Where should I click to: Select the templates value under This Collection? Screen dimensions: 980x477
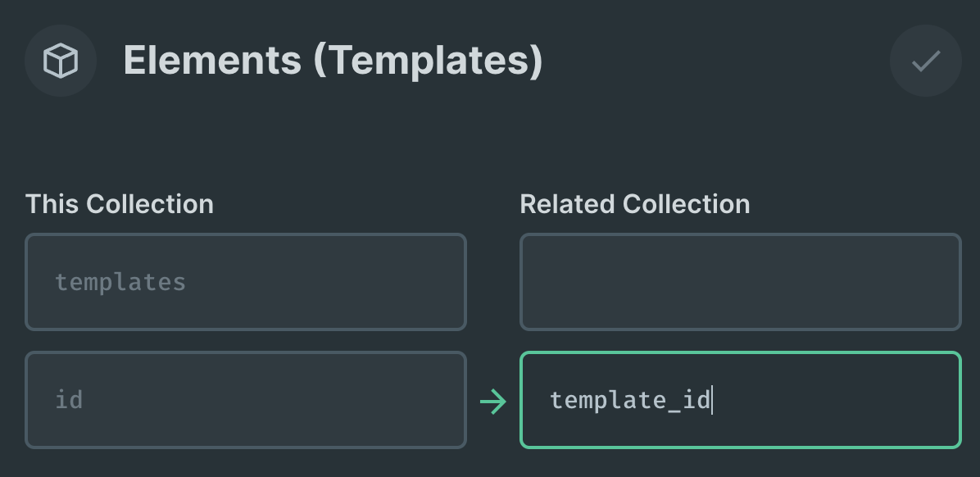pyautogui.click(x=246, y=282)
